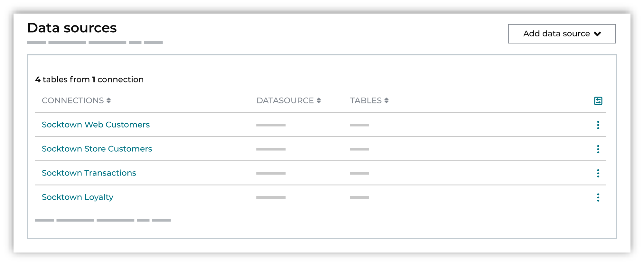Open the Socktown Transactions connection
The width and height of the screenshot is (644, 266).
[x=89, y=173]
